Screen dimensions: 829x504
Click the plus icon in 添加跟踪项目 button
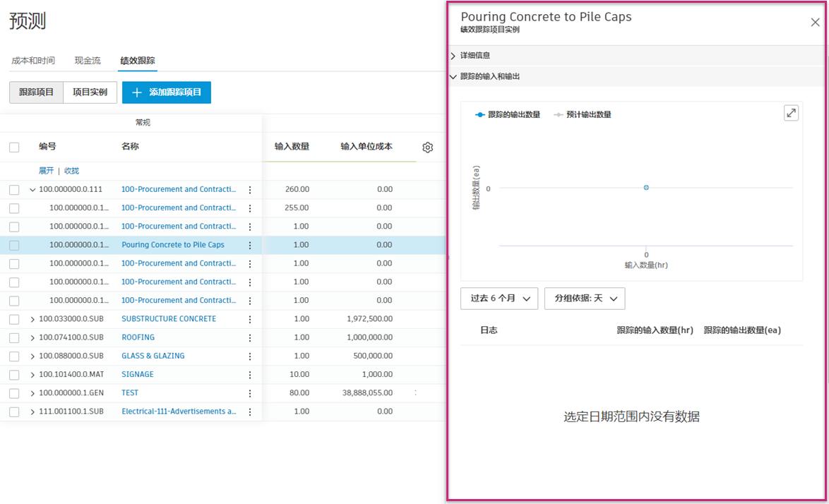[137, 92]
